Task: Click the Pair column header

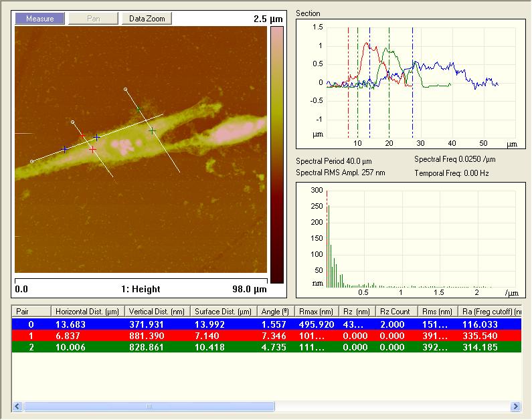Action: coord(31,312)
